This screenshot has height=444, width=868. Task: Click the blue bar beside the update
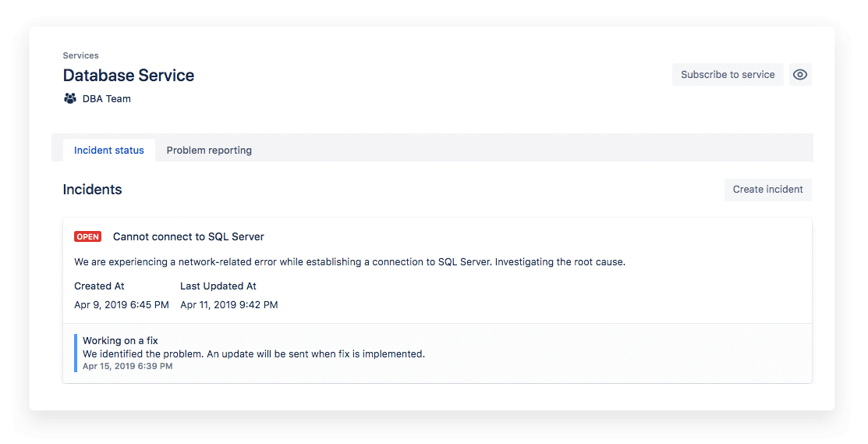click(x=76, y=353)
